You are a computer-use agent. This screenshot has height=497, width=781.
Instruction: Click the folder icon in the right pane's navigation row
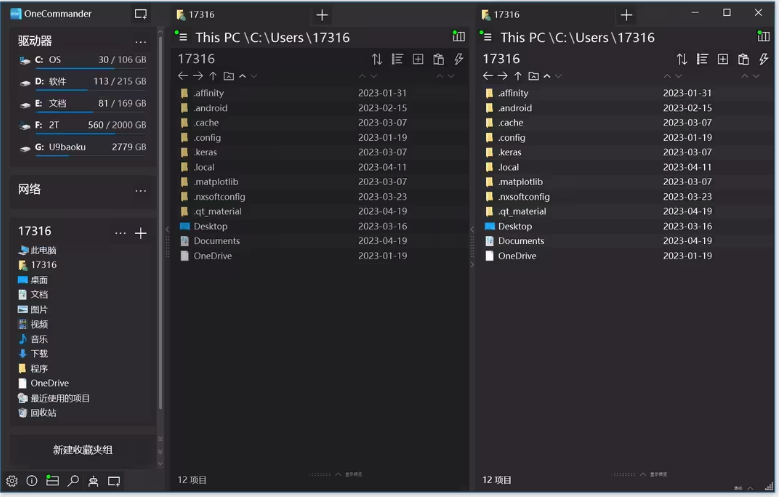[x=533, y=76]
